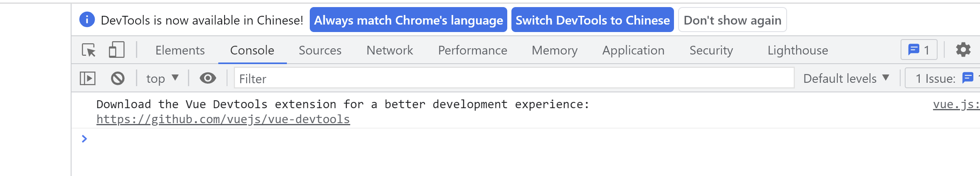Click the console Filter input field

(513, 78)
